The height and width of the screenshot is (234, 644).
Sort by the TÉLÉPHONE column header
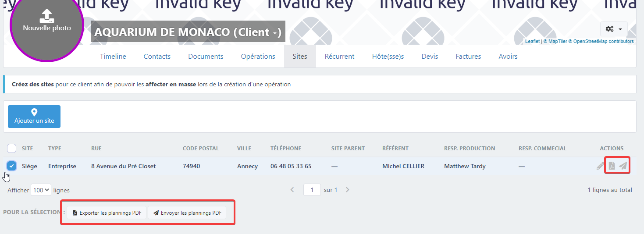(286, 148)
